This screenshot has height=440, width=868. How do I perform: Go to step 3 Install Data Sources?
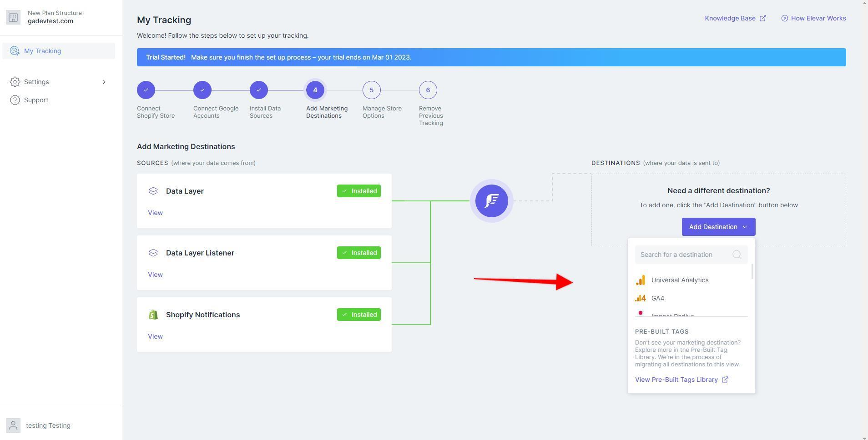click(259, 90)
